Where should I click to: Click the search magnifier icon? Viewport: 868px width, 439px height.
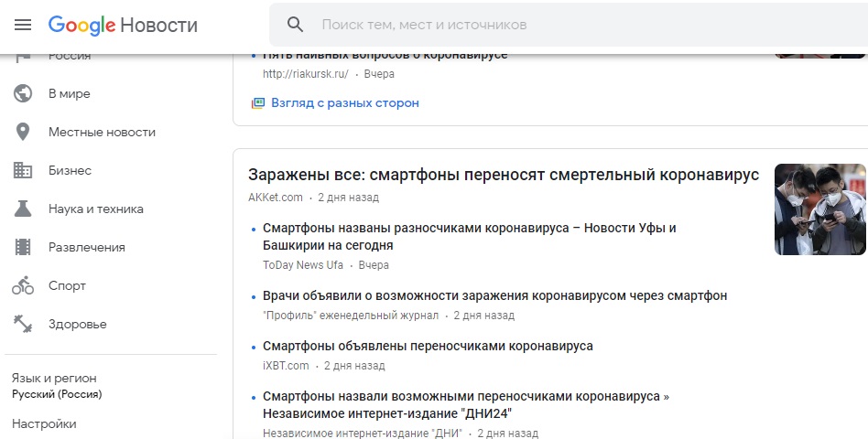295,25
